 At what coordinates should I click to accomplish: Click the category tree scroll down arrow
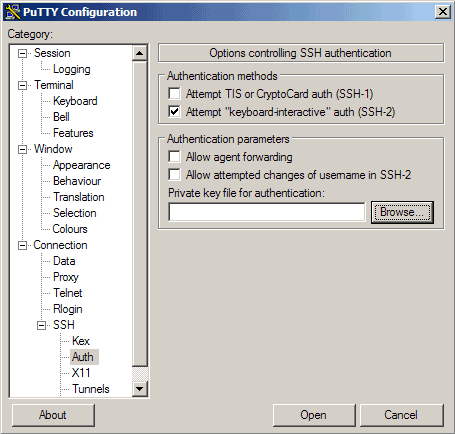pyautogui.click(x=140, y=389)
